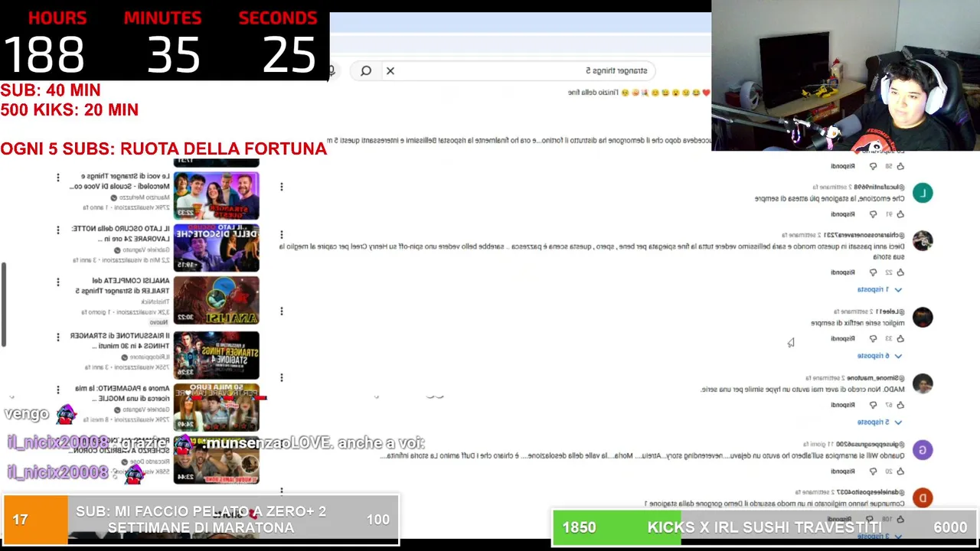Open the Lelee11 username link
The width and height of the screenshot is (980, 551).
[x=890, y=311]
